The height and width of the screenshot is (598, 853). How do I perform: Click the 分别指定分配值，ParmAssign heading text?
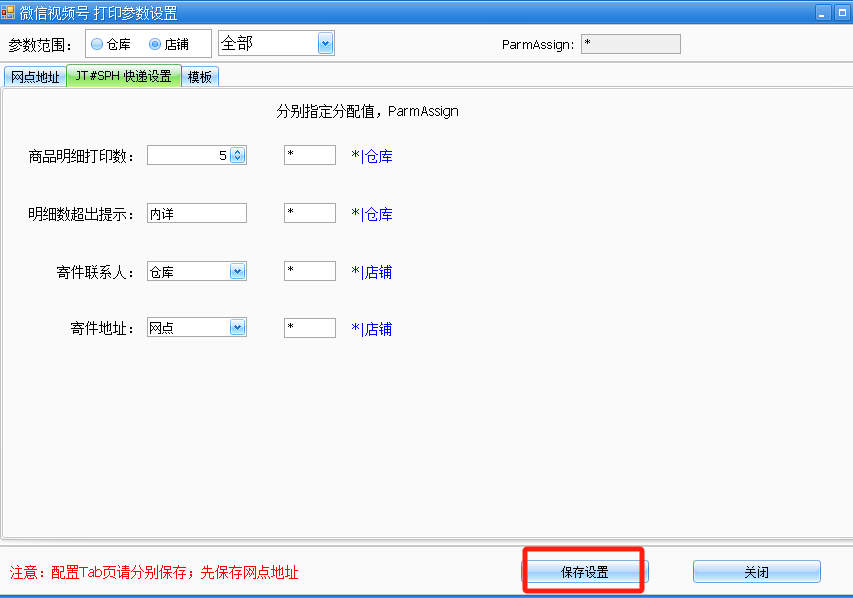[367, 112]
